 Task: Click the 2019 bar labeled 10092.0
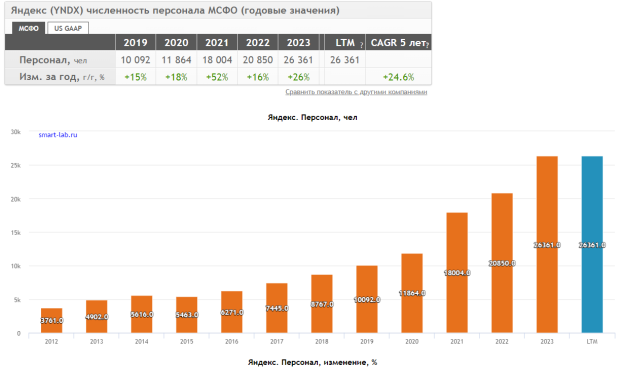point(367,299)
